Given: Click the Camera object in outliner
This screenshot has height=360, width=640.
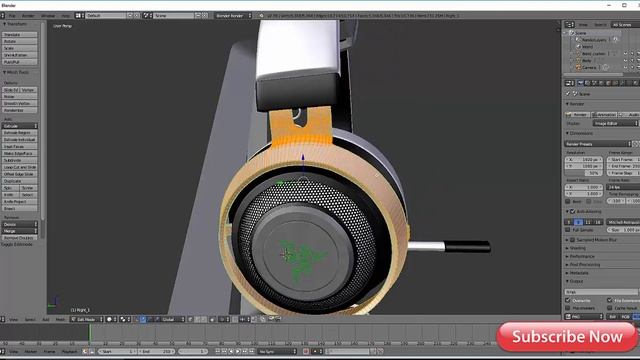Looking at the screenshot, I should 589,68.
